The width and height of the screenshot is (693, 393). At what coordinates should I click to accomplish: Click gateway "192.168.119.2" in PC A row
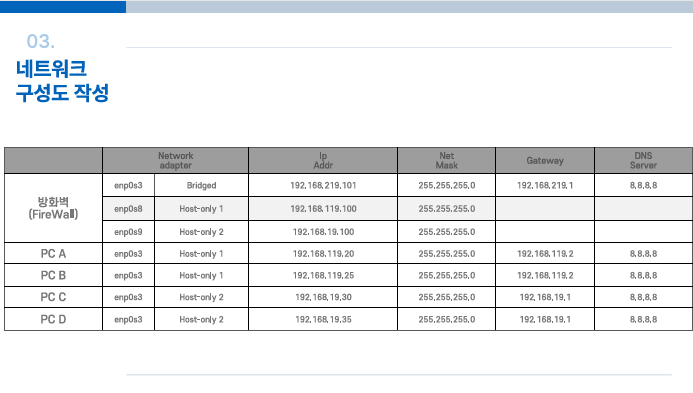pyautogui.click(x=545, y=254)
